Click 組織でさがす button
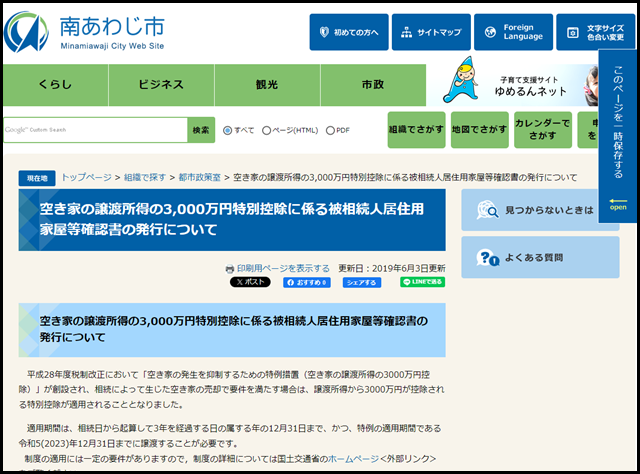 click(416, 130)
